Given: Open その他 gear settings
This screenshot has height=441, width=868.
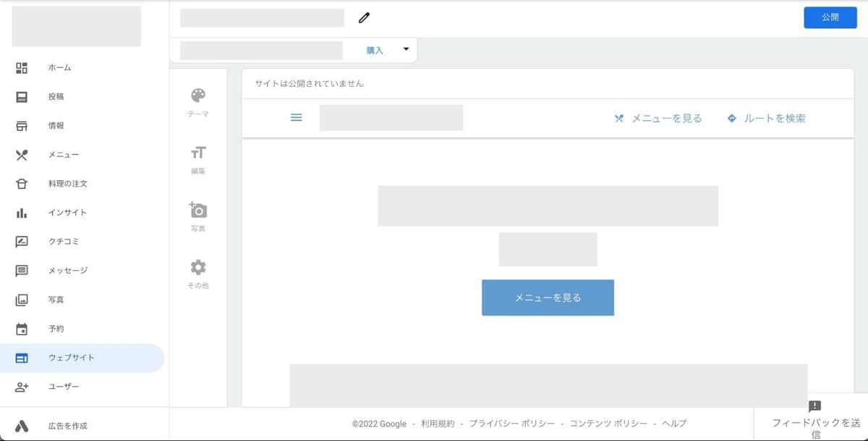Looking at the screenshot, I should pos(198,274).
